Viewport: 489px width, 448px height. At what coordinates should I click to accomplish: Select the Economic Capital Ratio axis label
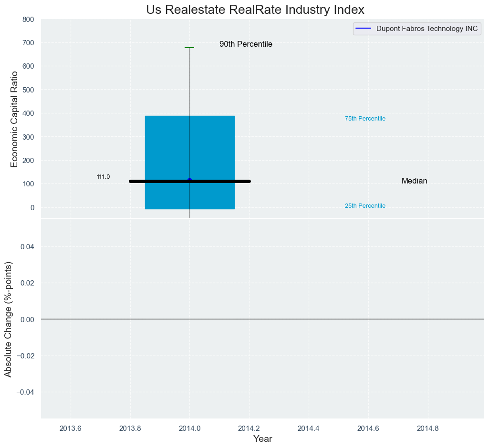[x=14, y=119]
